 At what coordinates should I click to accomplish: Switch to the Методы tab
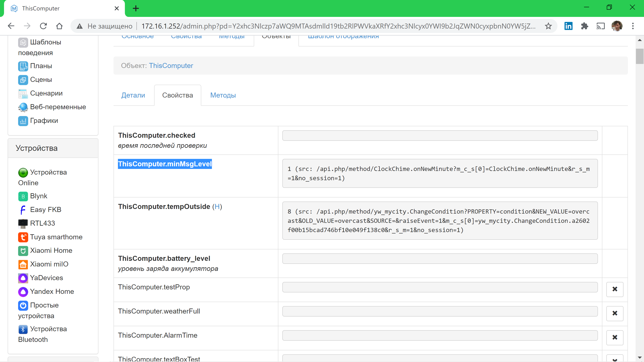(223, 95)
